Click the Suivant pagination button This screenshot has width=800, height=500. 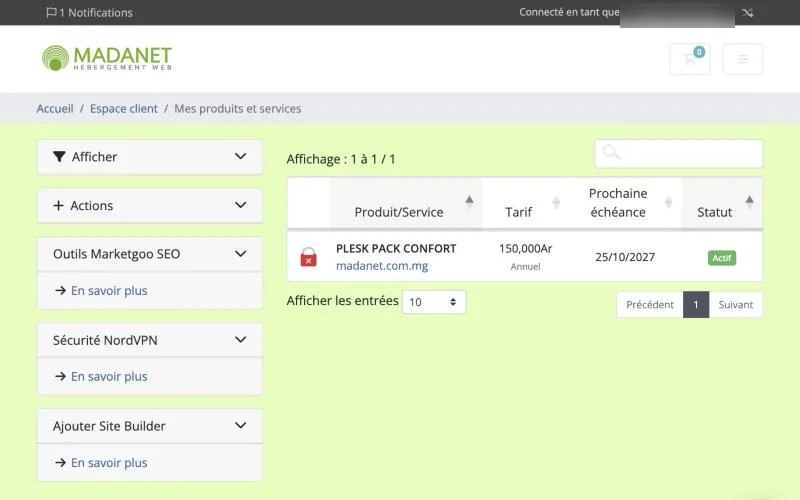click(x=736, y=305)
